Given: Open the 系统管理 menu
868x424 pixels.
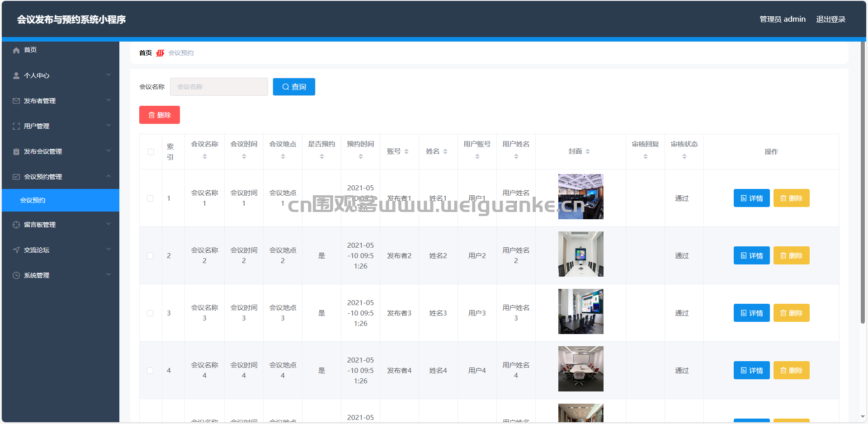Looking at the screenshot, I should coord(61,275).
